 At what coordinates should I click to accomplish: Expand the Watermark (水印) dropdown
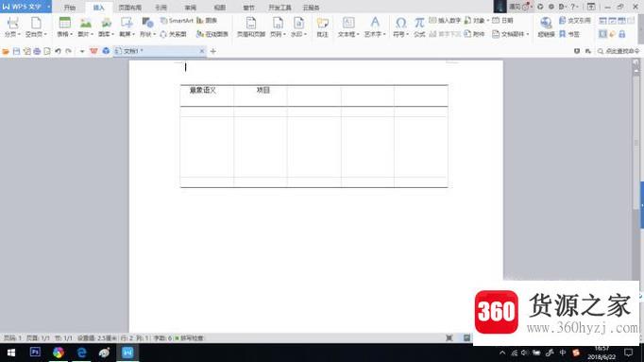tap(305, 35)
